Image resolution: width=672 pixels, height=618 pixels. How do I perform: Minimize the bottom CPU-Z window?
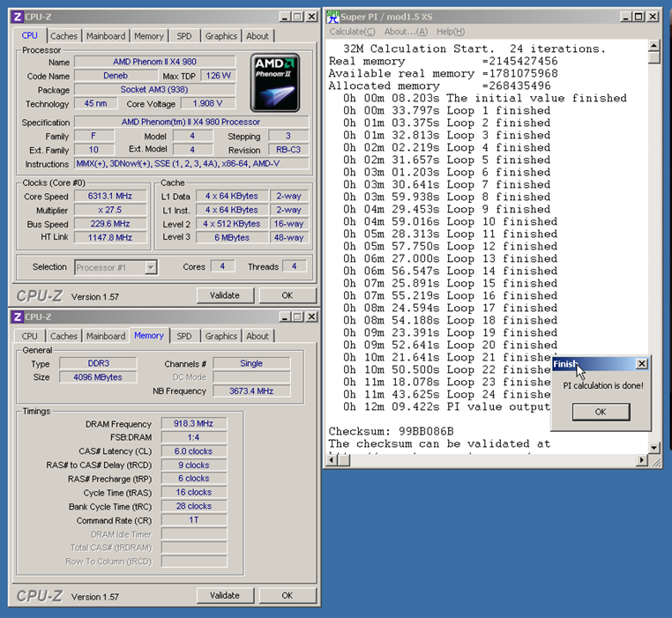click(285, 317)
